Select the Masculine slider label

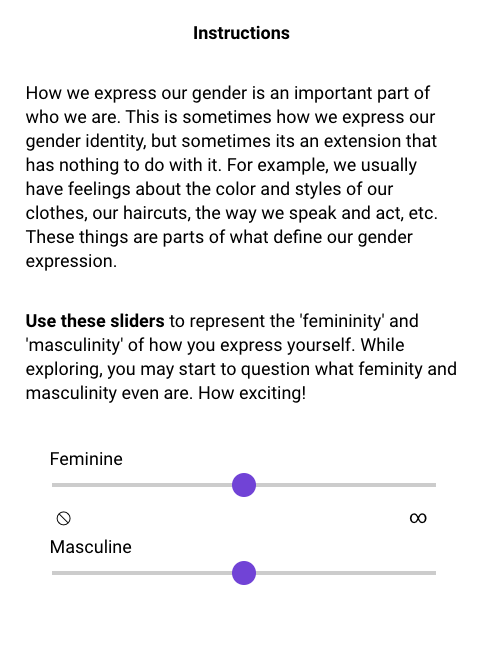(x=91, y=547)
